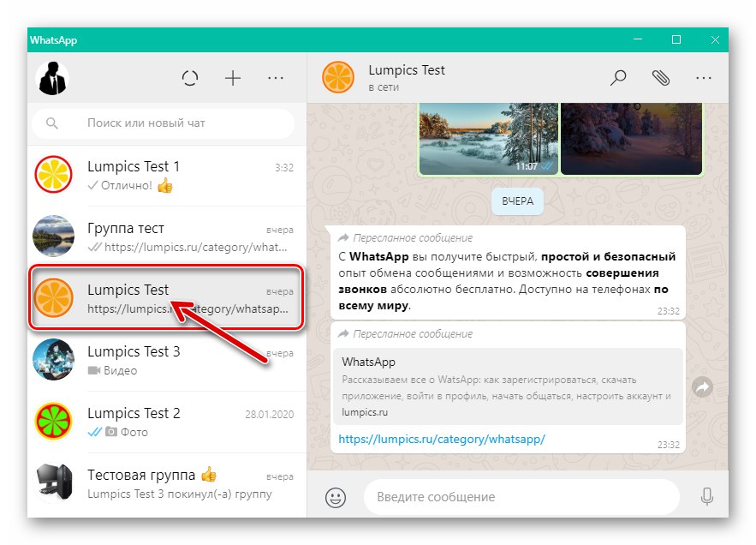Focus the 'Поиск или новый чат' search field

pyautogui.click(x=164, y=123)
